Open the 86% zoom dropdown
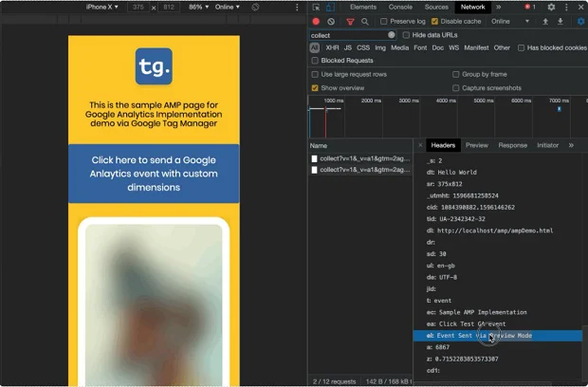The image size is (588, 387). click(199, 7)
